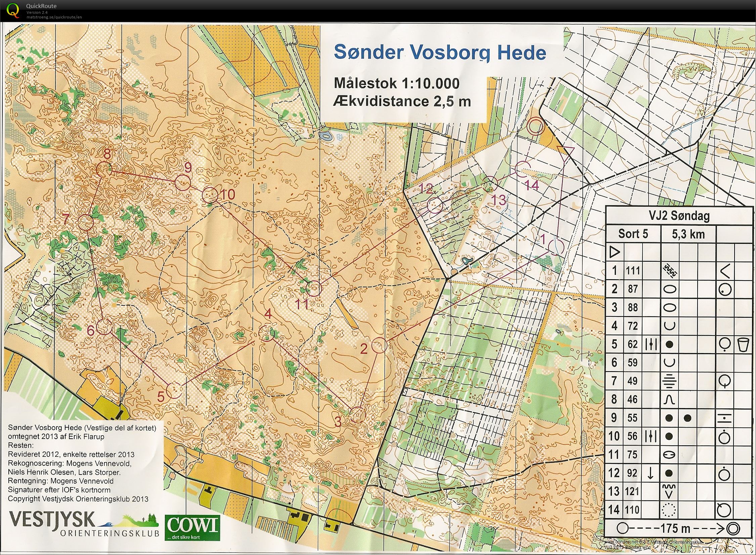
Task: Click control code 62 in the table
Action: tap(633, 344)
